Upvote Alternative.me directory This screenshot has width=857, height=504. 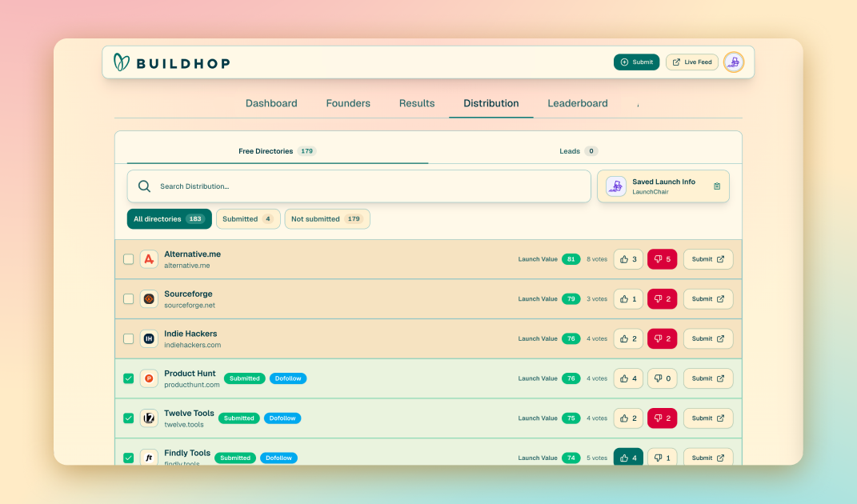tap(628, 259)
